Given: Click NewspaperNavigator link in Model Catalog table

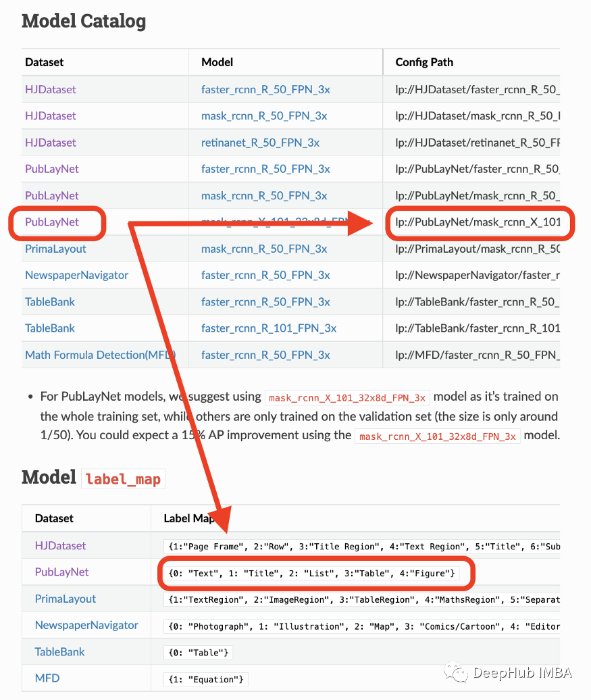Looking at the screenshot, I should point(76,275).
